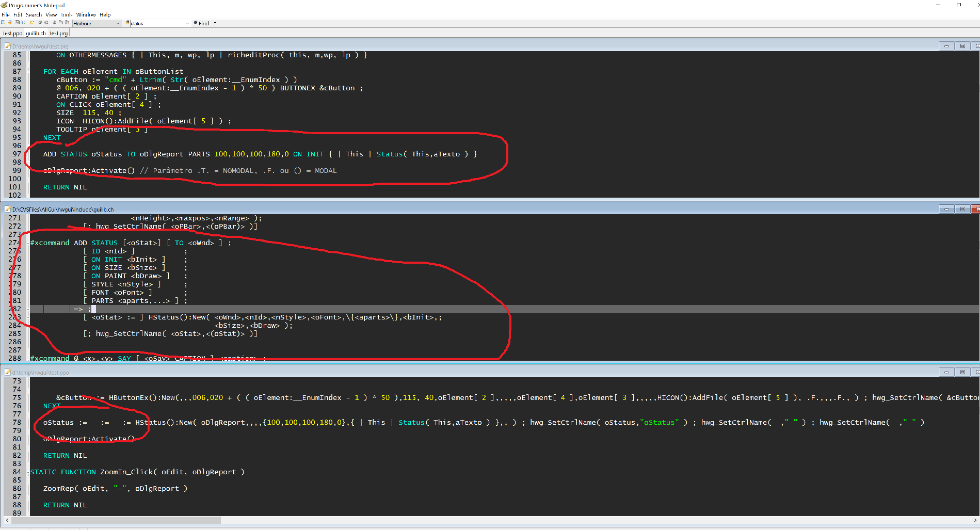Expand the search history dropdown containing 'status'
This screenshot has height=530, width=980.
pos(187,23)
